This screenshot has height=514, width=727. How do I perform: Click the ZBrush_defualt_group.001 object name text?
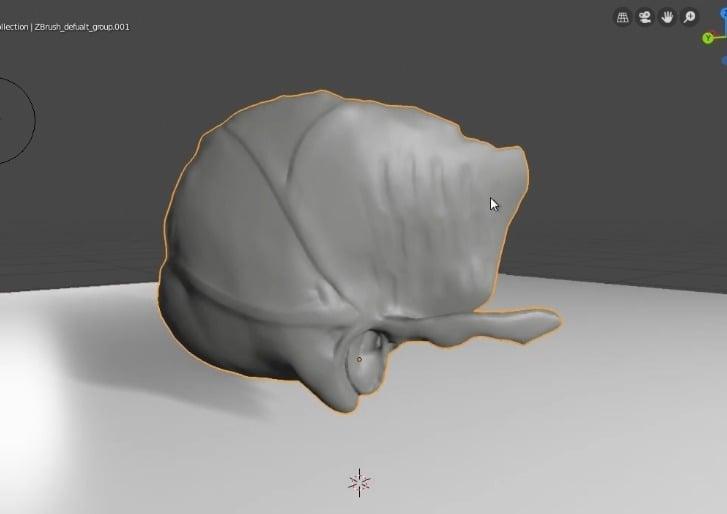pos(82,27)
